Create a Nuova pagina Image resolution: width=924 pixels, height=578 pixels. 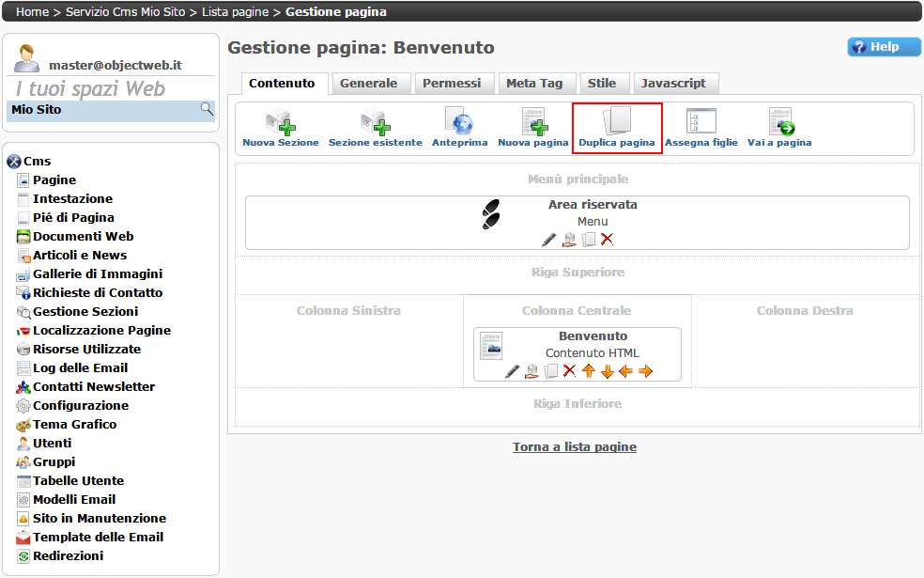(x=533, y=123)
